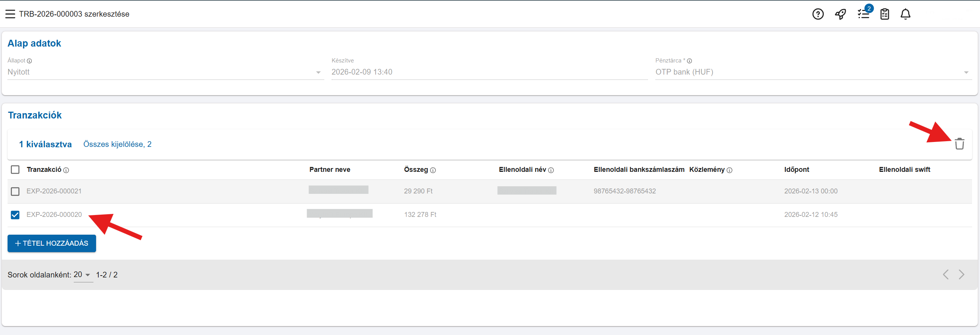The height and width of the screenshot is (335, 980).
Task: Open the clipboard icon in header
Action: pos(885,14)
